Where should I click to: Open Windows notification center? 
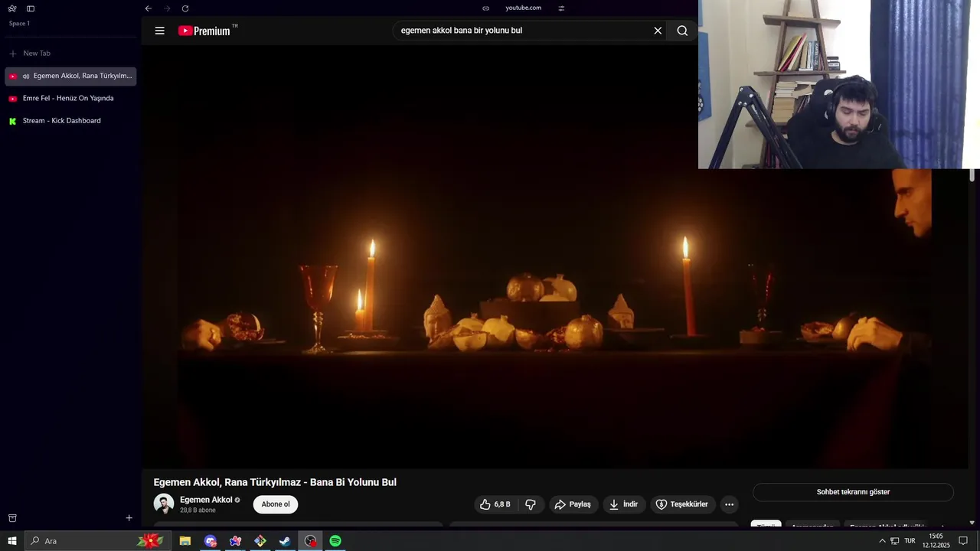pos(963,541)
